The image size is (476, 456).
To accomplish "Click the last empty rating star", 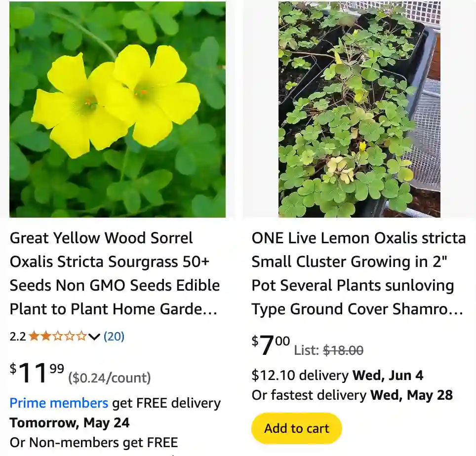I will coord(81,337).
